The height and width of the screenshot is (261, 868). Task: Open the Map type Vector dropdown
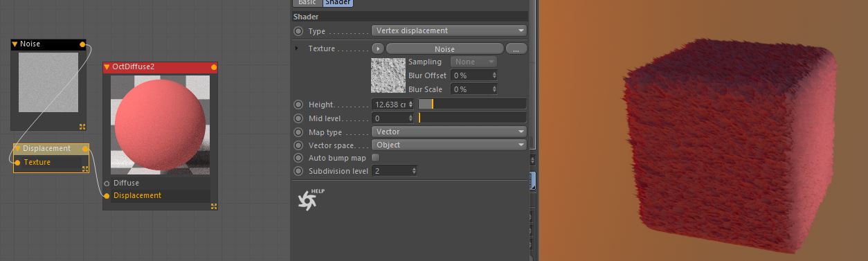[x=449, y=132]
